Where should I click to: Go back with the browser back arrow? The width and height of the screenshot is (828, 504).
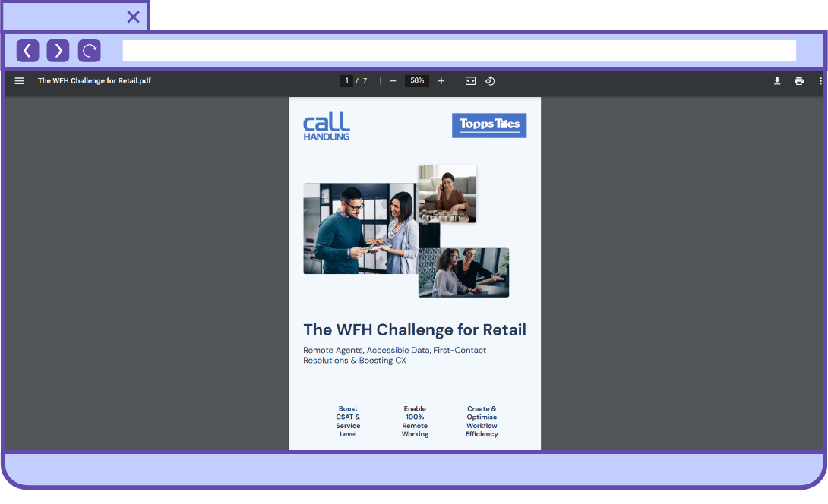28,51
